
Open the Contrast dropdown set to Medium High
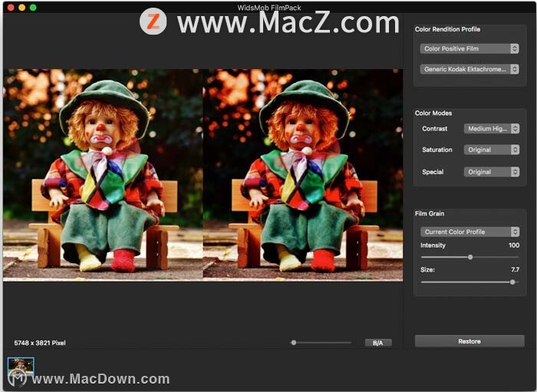(x=492, y=129)
